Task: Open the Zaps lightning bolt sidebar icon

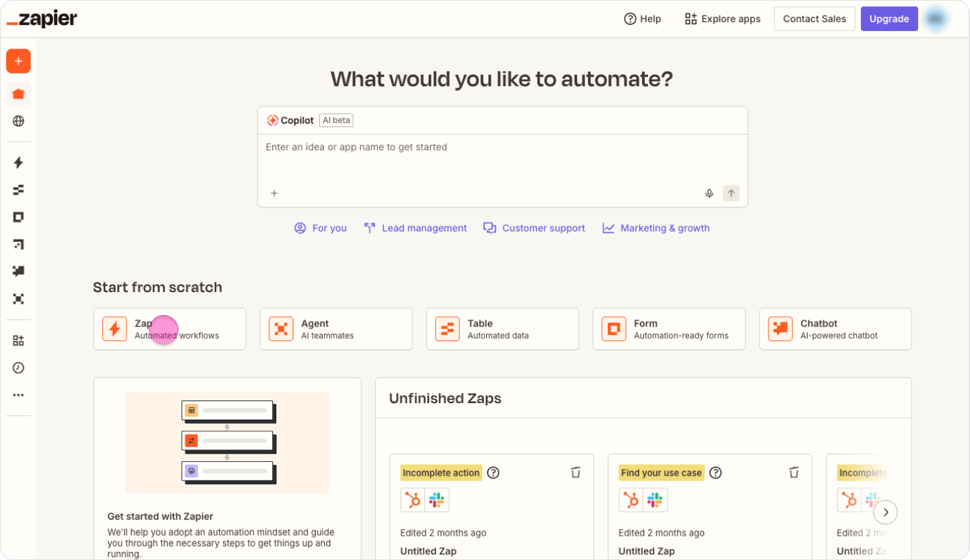Action: [18, 162]
